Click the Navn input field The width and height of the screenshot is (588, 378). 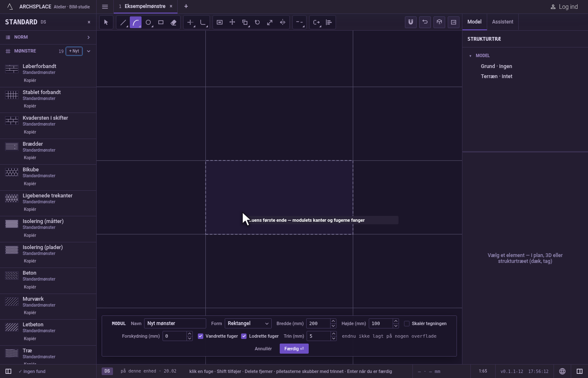tap(175, 323)
